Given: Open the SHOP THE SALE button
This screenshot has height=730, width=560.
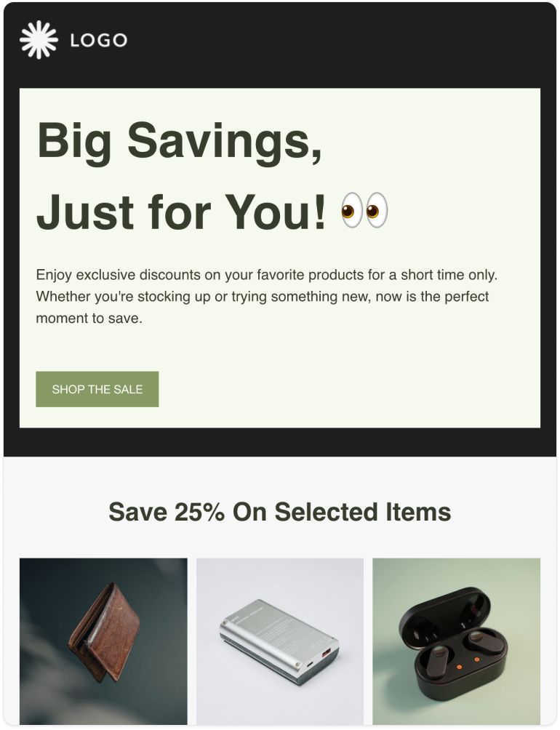Looking at the screenshot, I should coord(97,389).
